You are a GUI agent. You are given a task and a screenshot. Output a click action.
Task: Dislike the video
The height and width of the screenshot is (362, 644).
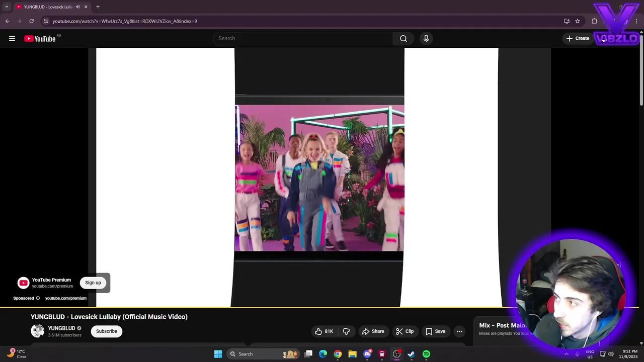[346, 331]
